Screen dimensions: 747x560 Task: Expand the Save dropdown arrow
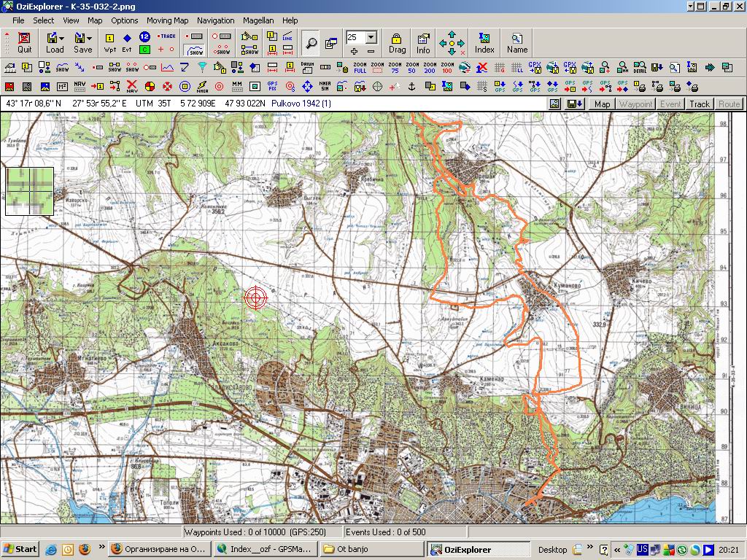pos(90,37)
